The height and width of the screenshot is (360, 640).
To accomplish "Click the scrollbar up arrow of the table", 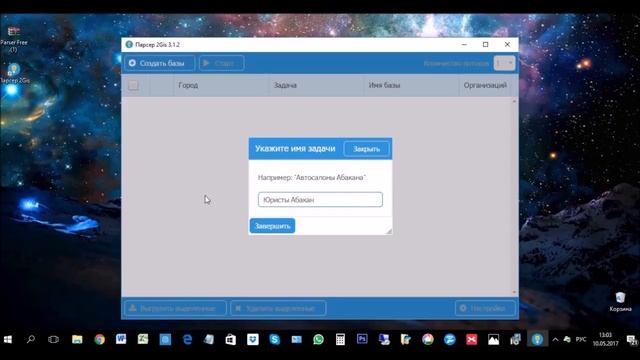I will tap(514, 101).
